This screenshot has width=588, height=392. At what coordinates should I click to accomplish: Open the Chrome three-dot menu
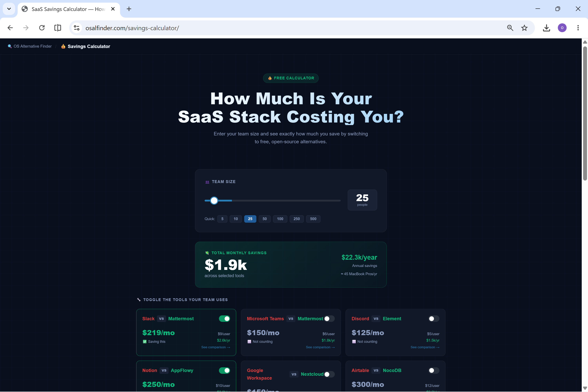(578, 28)
